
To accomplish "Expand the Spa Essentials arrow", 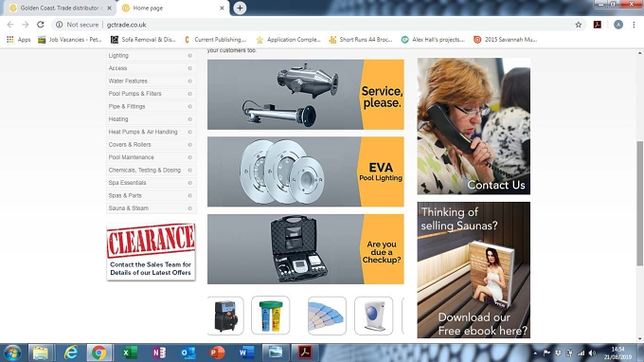I will (x=189, y=183).
